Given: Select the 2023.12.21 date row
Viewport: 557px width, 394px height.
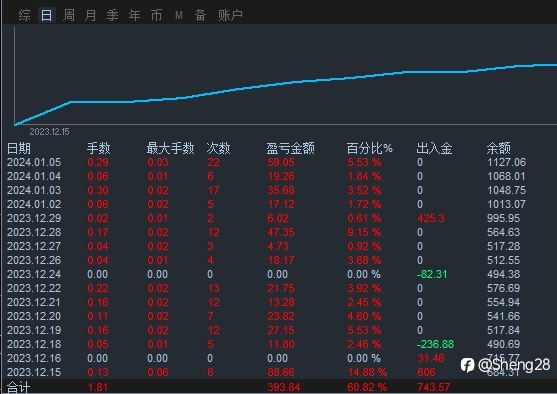Looking at the screenshot, I should point(34,302).
